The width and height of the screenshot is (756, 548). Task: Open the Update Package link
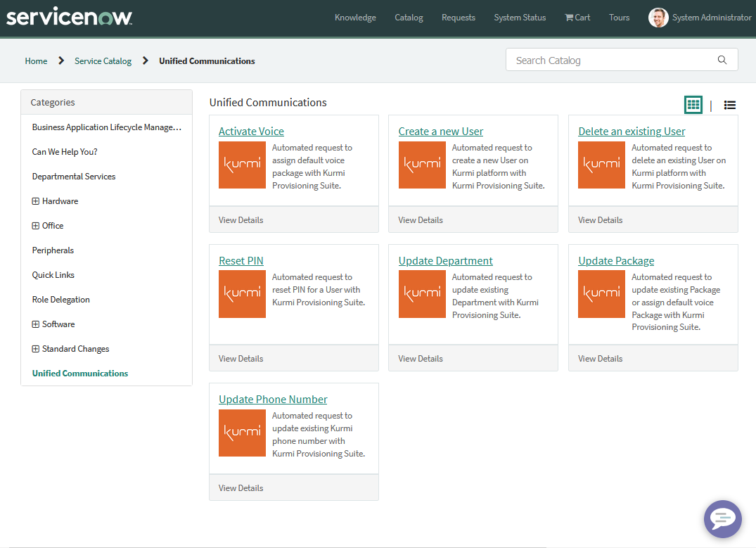pyautogui.click(x=616, y=260)
